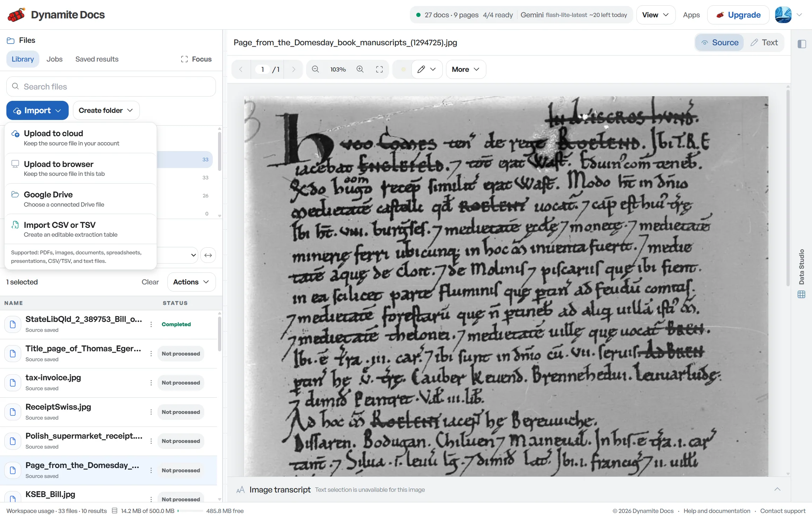This screenshot has width=812, height=519.
Task: Click the docs status indicator pill
Action: [521, 15]
